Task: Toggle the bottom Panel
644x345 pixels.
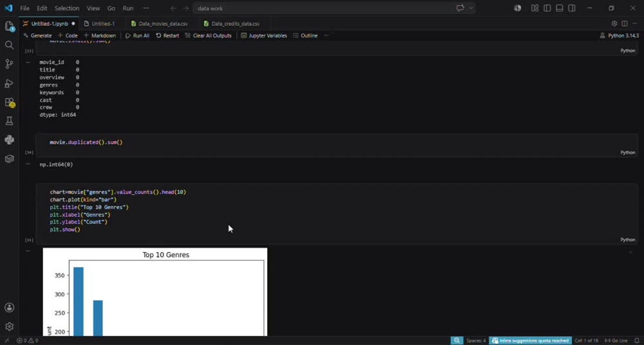Action: point(560,8)
